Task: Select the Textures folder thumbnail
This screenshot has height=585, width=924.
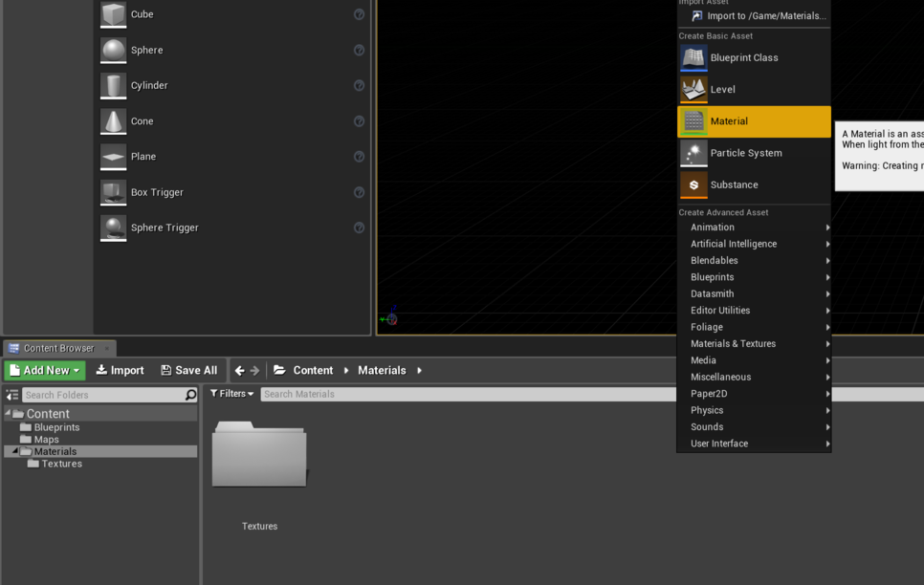Action: 259,454
